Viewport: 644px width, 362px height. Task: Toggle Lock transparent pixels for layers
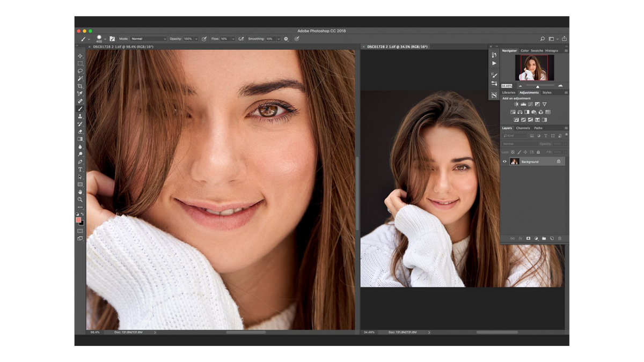(x=512, y=152)
